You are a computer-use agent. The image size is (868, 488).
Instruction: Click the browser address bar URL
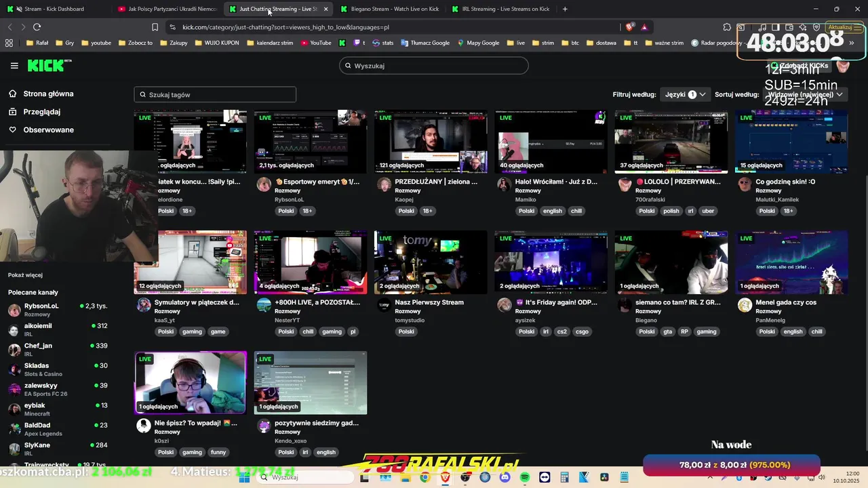[285, 27]
